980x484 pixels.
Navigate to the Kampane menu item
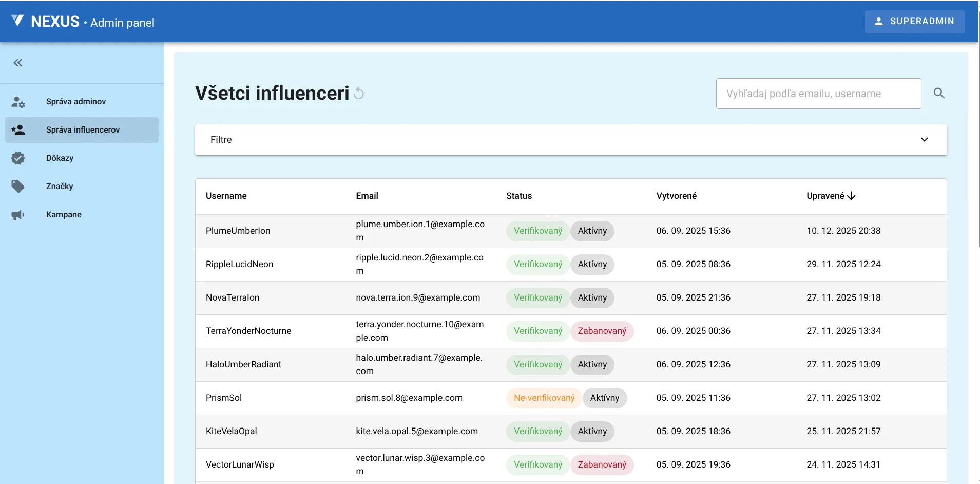click(63, 214)
